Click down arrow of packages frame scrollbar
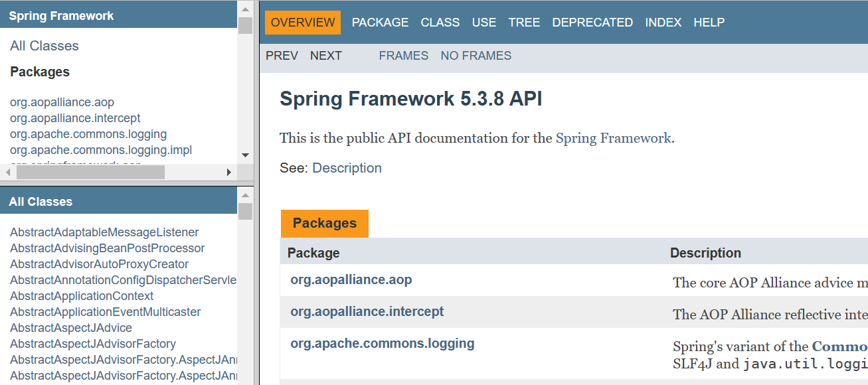 coord(245,155)
